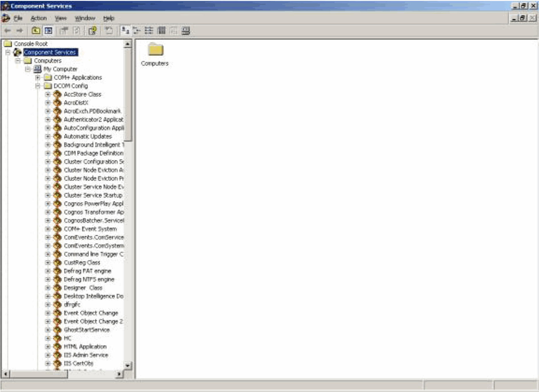Select Cluster Service Startup entry
This screenshot has width=539, height=392.
pyautogui.click(x=93, y=195)
